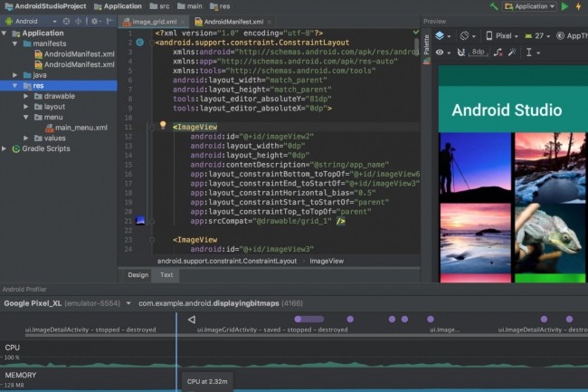This screenshot has height=392, width=588.
Task: Switch to the Design tab
Action: [x=138, y=275]
